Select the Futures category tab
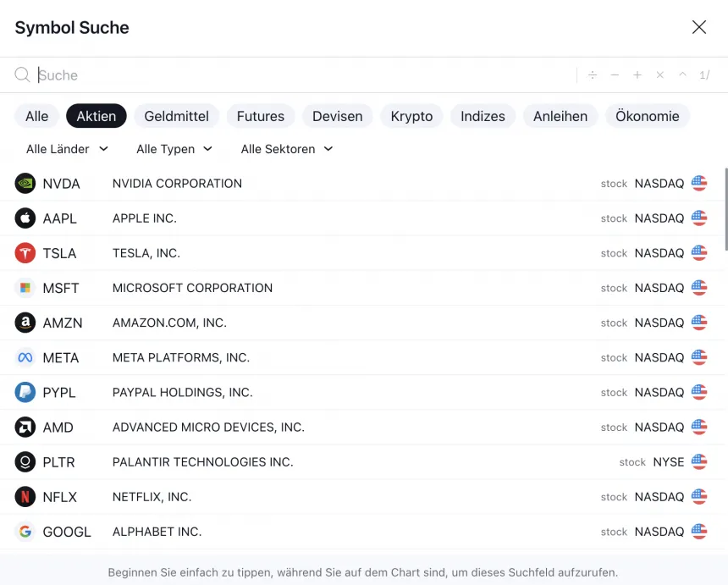The image size is (728, 585). point(261,116)
